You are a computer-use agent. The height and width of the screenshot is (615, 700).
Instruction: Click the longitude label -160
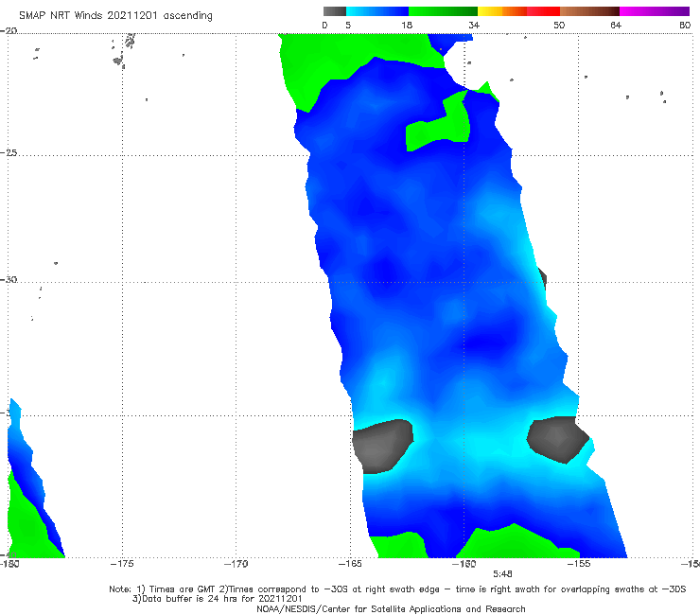464,564
